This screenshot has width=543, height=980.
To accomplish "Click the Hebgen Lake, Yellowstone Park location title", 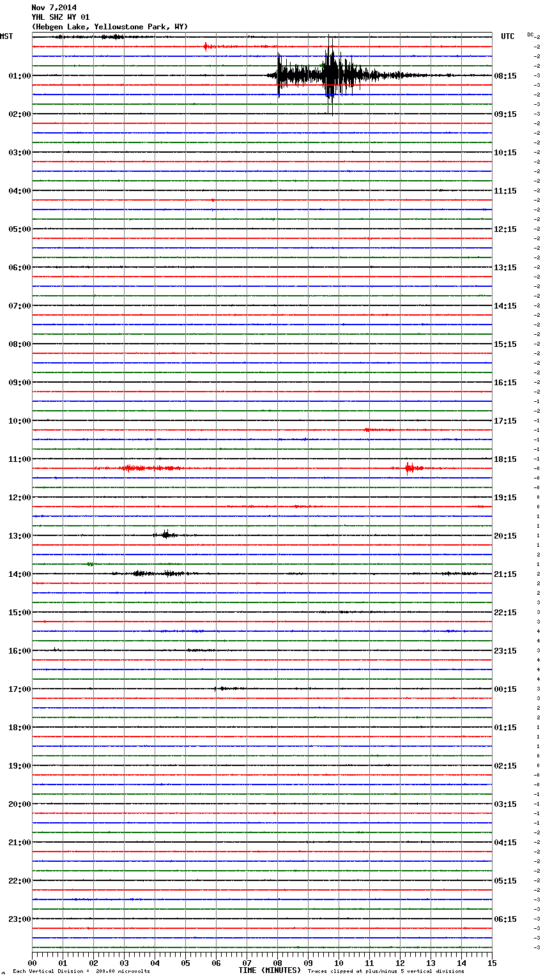I will point(110,27).
